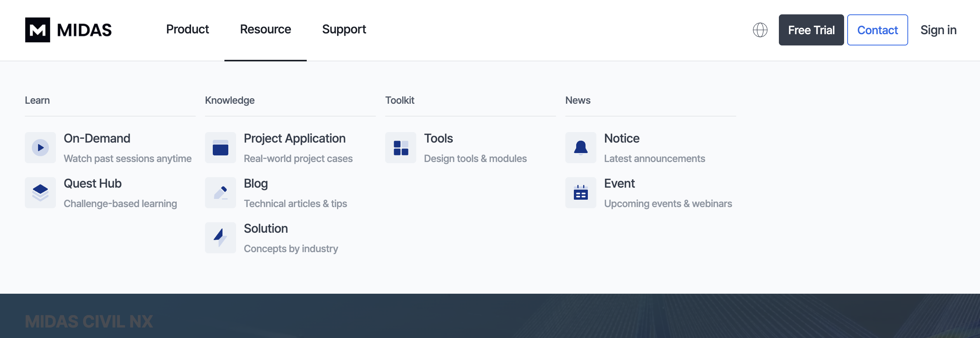This screenshot has width=980, height=338.
Task: Go to Quest Hub
Action: coord(92,183)
